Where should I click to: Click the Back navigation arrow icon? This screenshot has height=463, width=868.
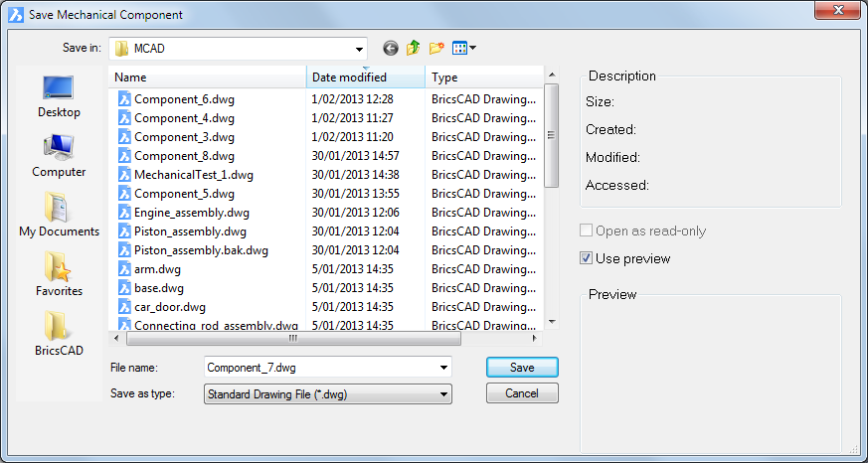pyautogui.click(x=390, y=48)
